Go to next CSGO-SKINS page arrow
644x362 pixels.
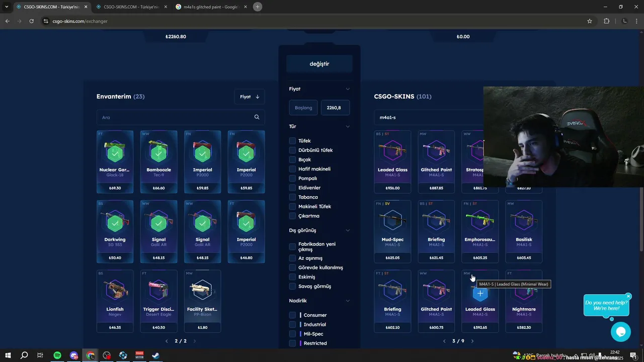pyautogui.click(x=472, y=341)
